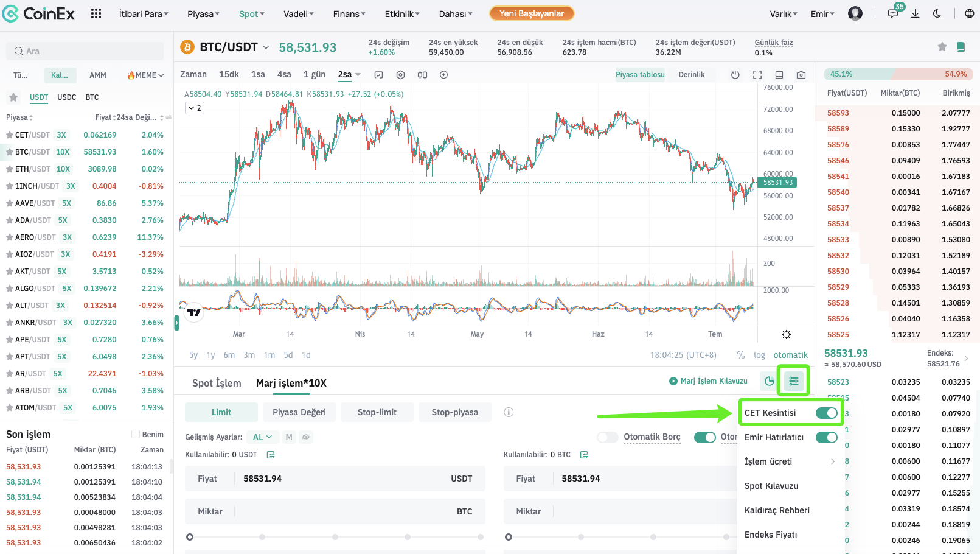Enable the Otomatik Borç switch

click(607, 437)
